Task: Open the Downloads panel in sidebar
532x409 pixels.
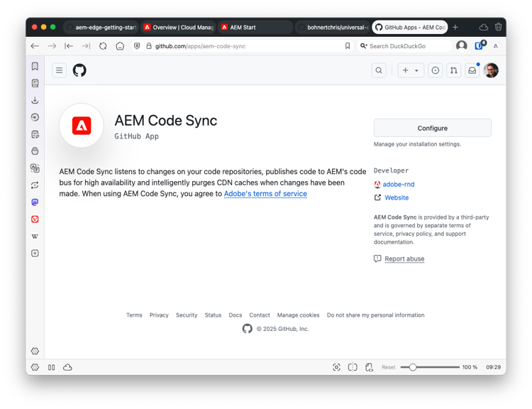Action: tap(35, 100)
